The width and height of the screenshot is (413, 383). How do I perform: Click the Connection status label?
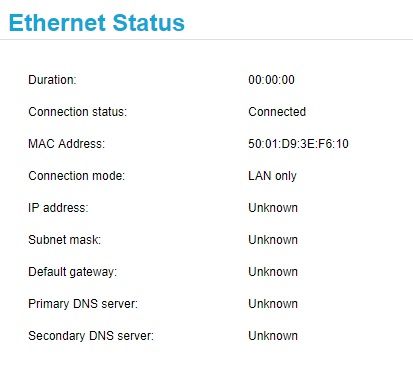click(78, 112)
